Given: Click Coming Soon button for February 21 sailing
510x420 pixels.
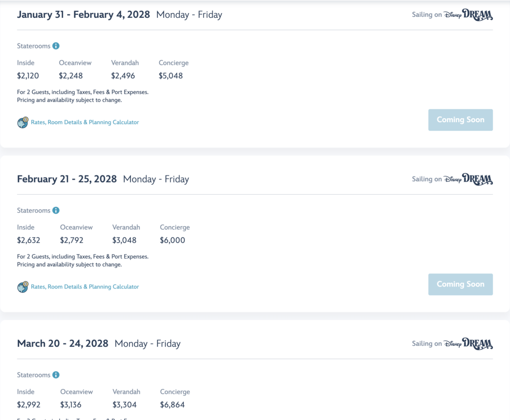Looking at the screenshot, I should tap(461, 284).
